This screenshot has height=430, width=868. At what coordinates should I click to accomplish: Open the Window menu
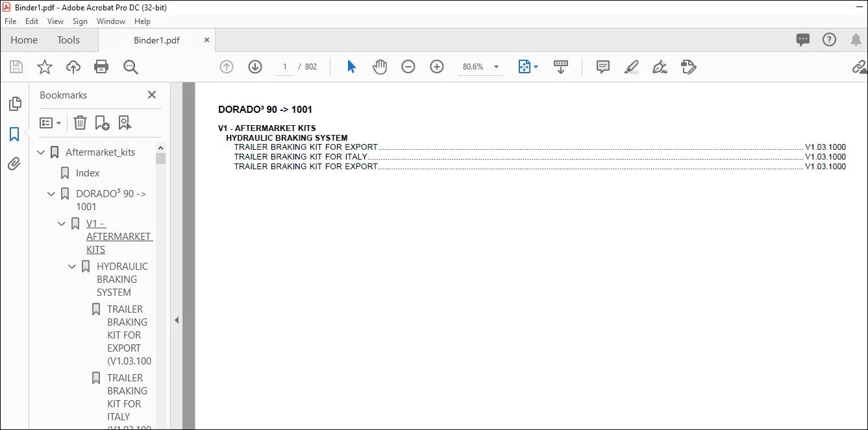pyautogui.click(x=111, y=21)
